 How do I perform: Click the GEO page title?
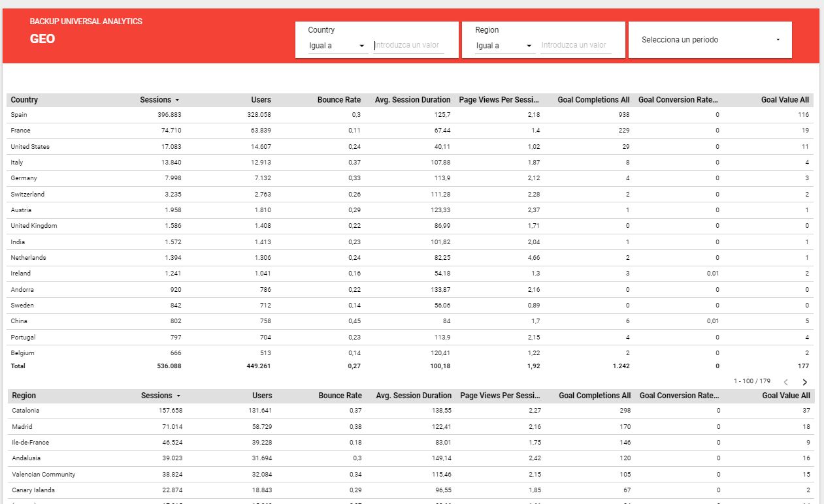[42, 39]
